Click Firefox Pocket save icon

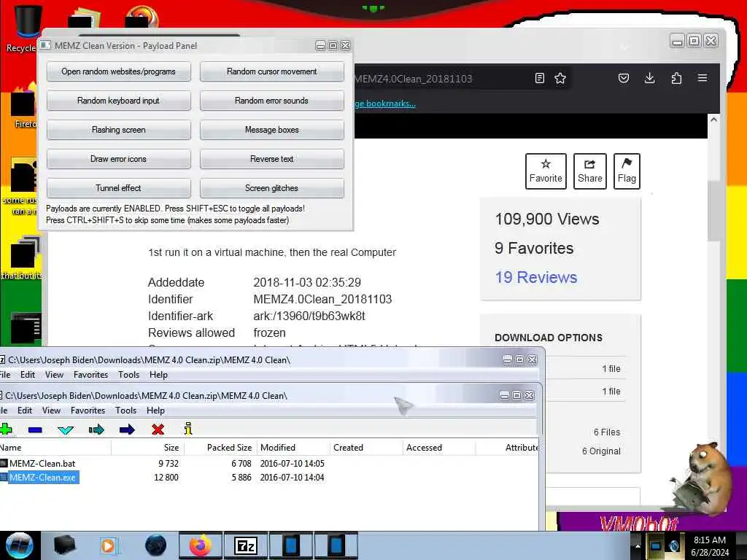pos(624,78)
